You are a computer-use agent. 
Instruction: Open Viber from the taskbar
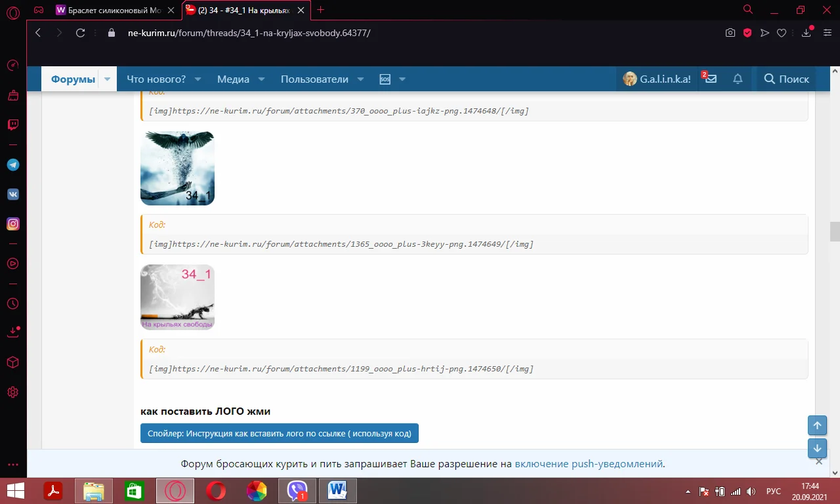click(x=297, y=491)
